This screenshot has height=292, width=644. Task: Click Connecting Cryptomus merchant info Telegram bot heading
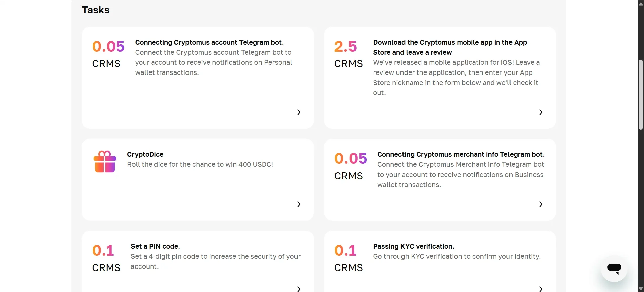click(x=461, y=154)
